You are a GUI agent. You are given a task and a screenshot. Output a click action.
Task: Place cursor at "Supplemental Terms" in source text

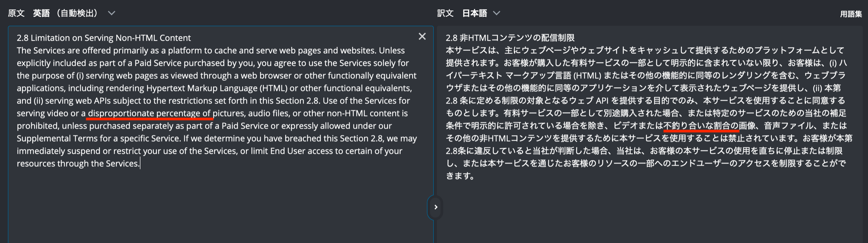click(63, 139)
